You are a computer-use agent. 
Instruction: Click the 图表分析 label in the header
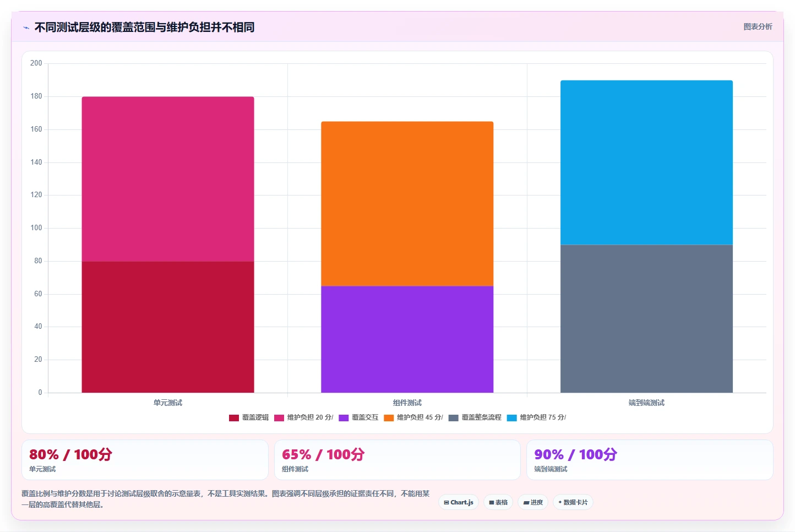tap(758, 26)
